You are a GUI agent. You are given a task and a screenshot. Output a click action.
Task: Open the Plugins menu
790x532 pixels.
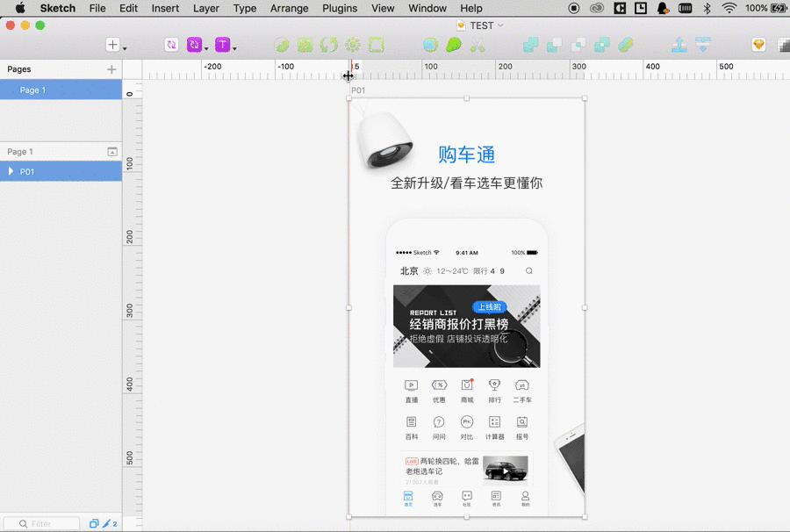(x=340, y=8)
